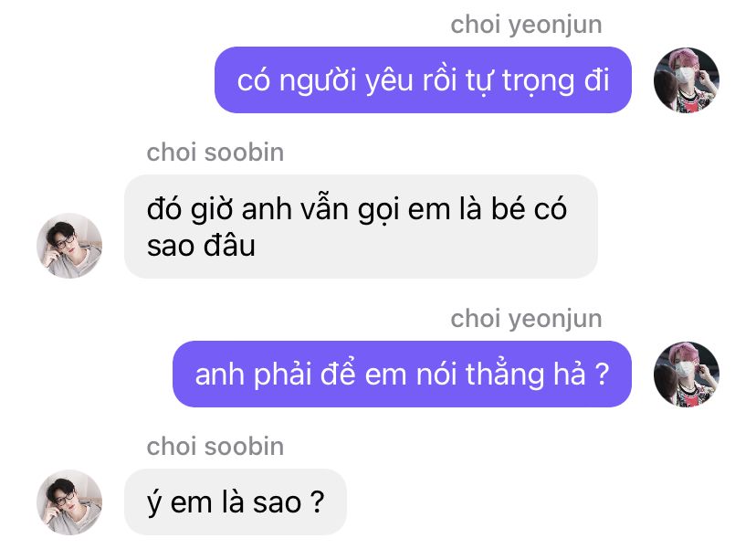Tap soobin's avatar beside "đó giờ anh" message
756x549 pixels.
(69, 246)
